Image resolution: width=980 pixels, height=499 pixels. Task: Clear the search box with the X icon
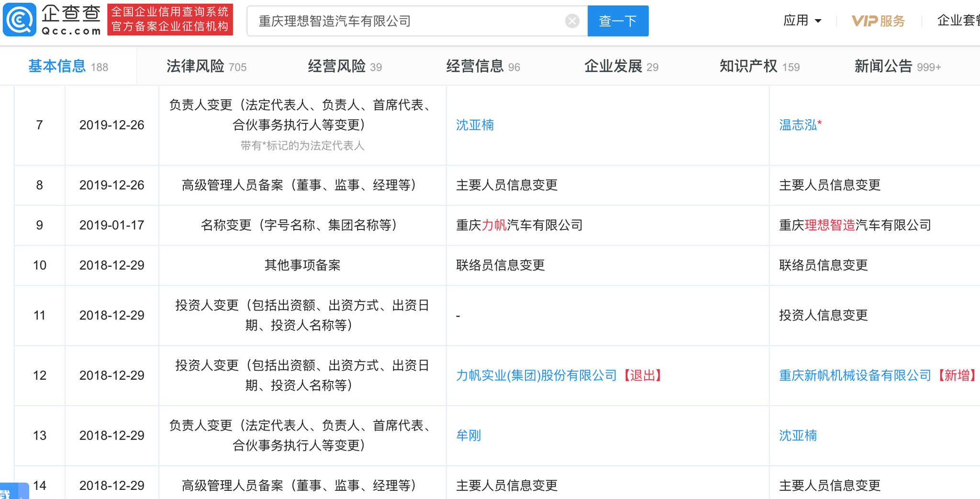click(x=572, y=21)
